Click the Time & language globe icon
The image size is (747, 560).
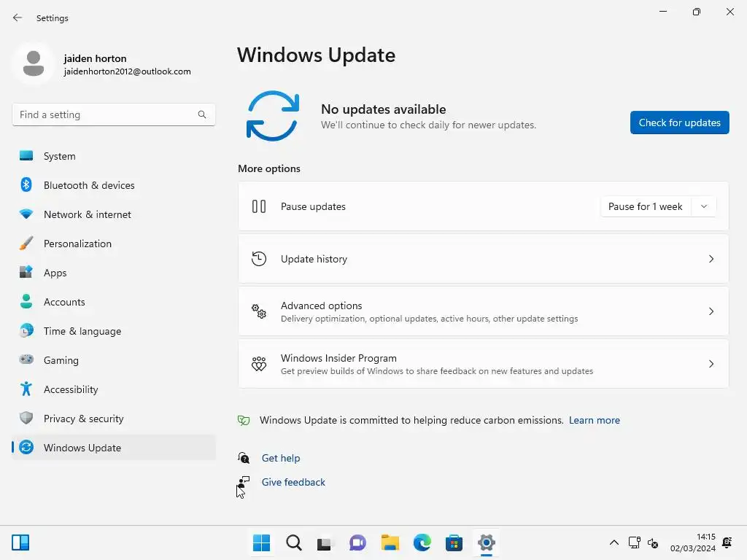click(x=26, y=330)
